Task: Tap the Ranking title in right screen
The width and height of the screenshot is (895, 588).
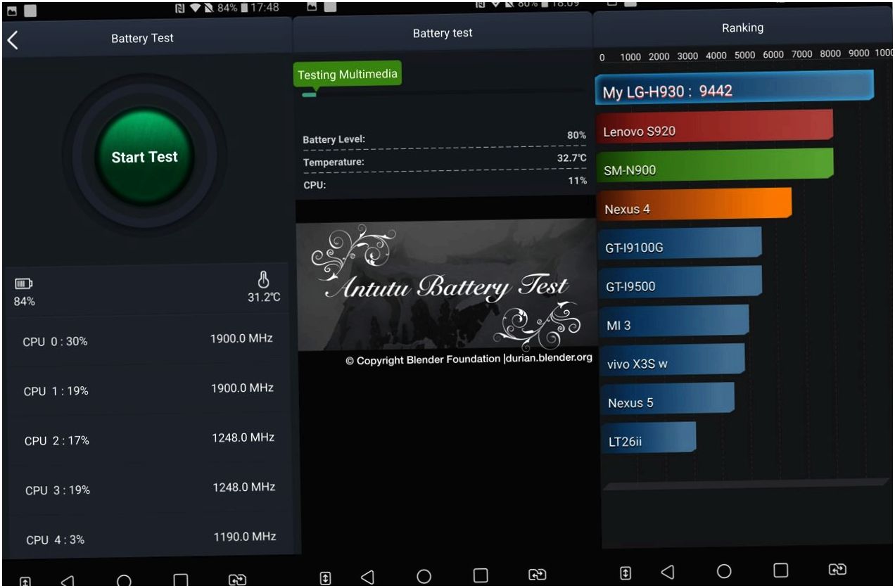Action: pyautogui.click(x=743, y=28)
